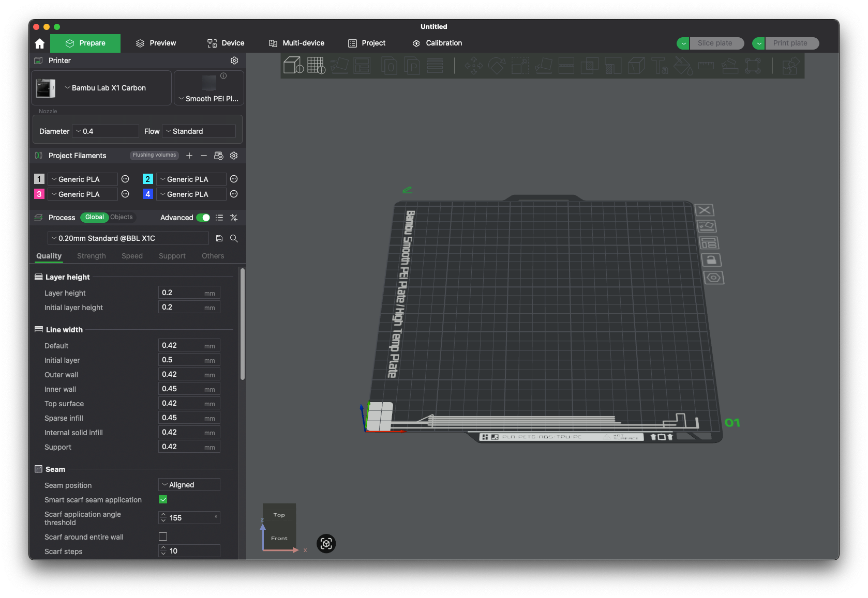Click the search process settings icon
This screenshot has width=868, height=598.
tap(234, 238)
